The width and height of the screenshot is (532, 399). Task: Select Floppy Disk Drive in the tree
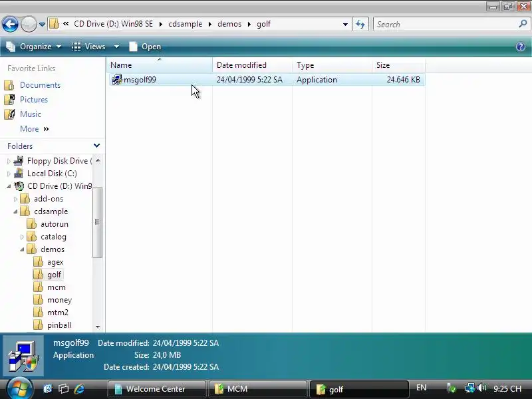pos(59,161)
